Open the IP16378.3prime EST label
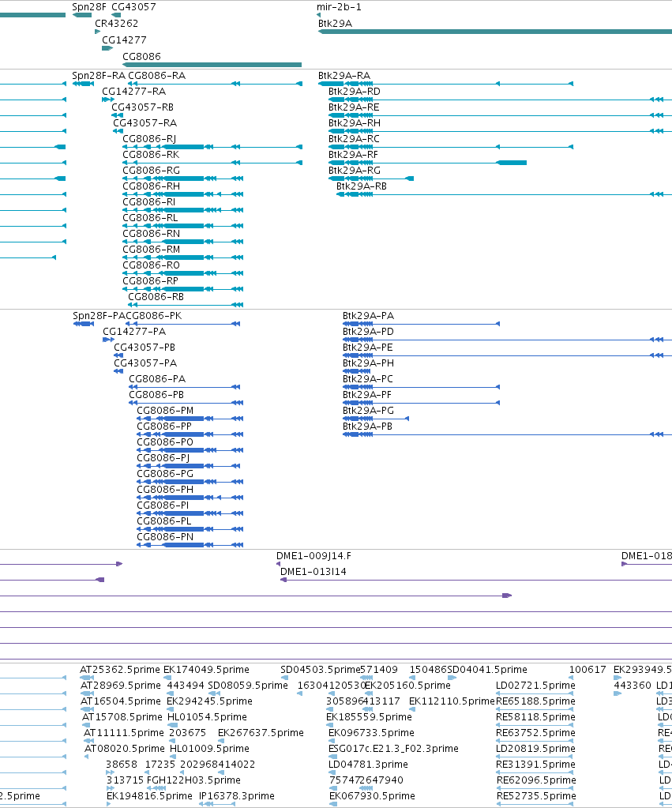 click(x=237, y=795)
